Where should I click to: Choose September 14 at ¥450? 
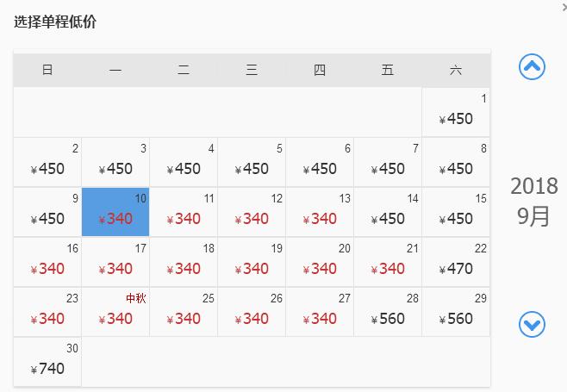tap(388, 212)
